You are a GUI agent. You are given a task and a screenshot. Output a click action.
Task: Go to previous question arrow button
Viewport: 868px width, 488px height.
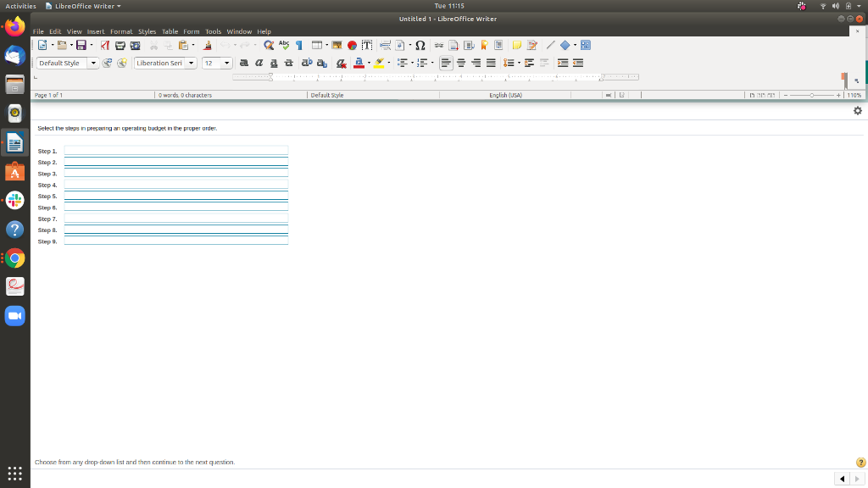(x=842, y=479)
